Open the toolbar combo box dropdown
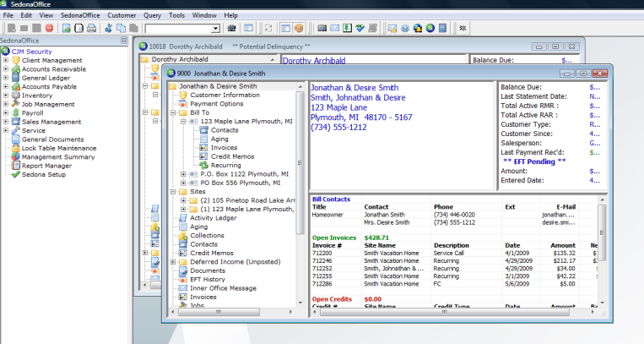Image resolution: width=644 pixels, height=344 pixels. (x=215, y=29)
